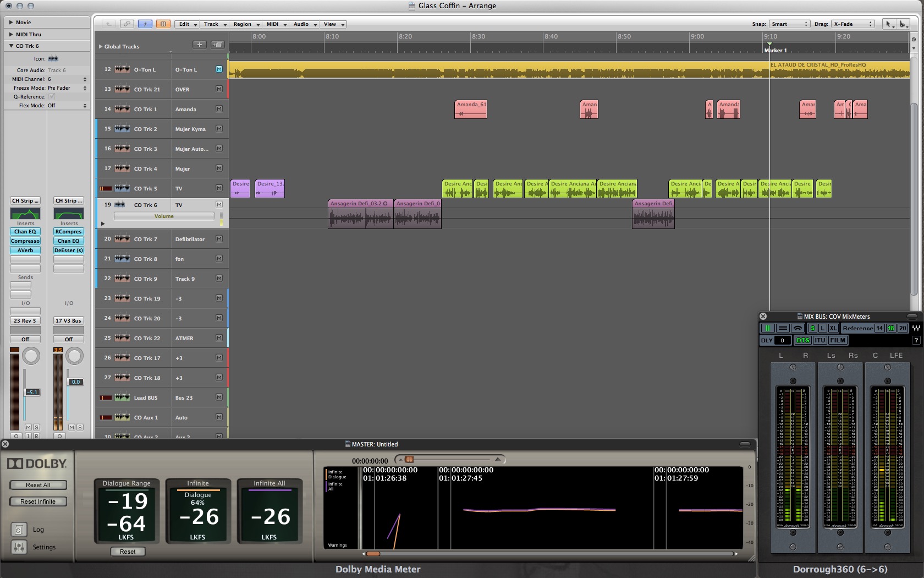The width and height of the screenshot is (924, 578).
Task: Select the FILM mode in MixMeters
Action: [838, 340]
